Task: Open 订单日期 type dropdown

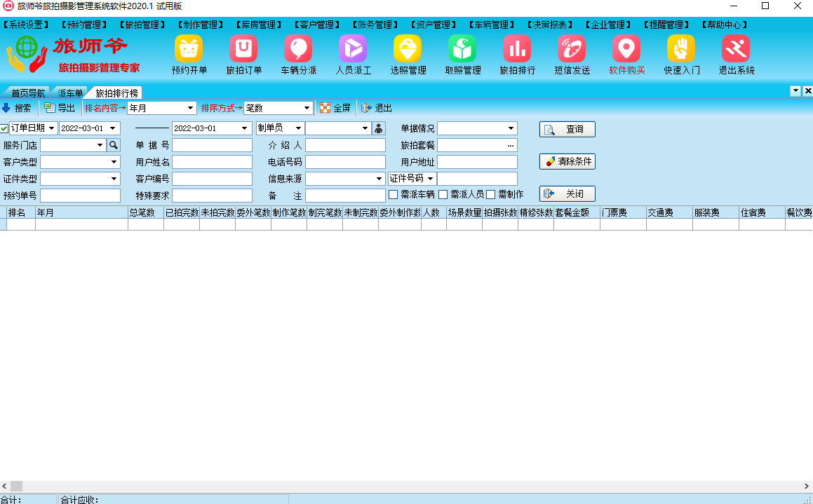Action: (x=51, y=128)
